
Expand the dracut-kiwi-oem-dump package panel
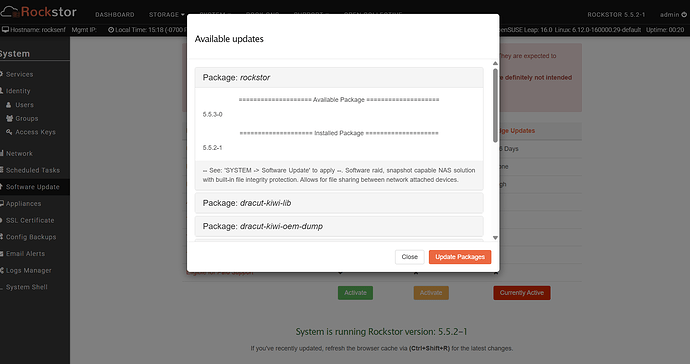pos(339,226)
